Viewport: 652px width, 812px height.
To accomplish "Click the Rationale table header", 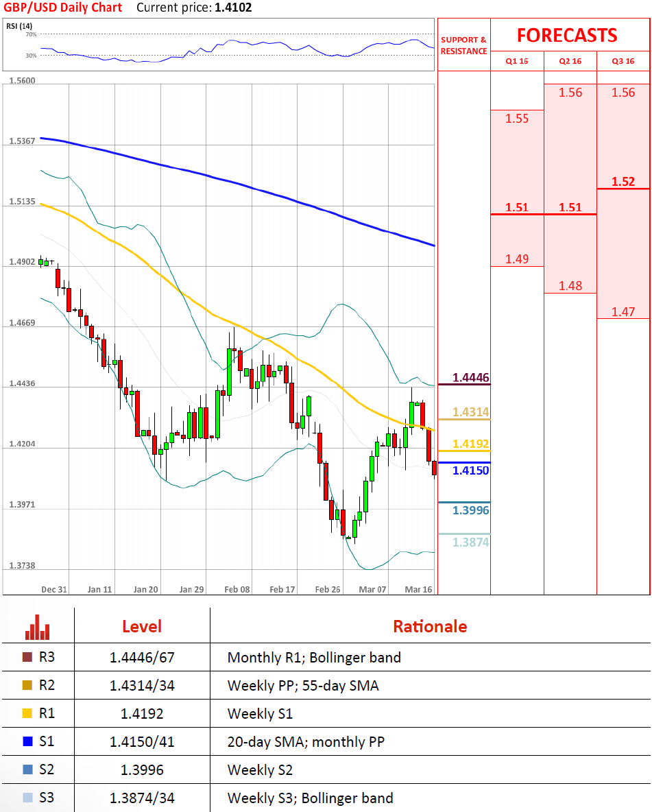I will click(x=430, y=627).
